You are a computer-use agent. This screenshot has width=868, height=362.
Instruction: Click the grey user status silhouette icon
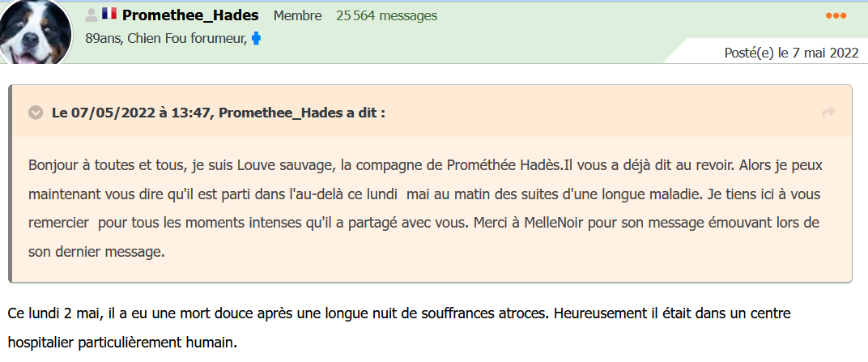coord(91,15)
